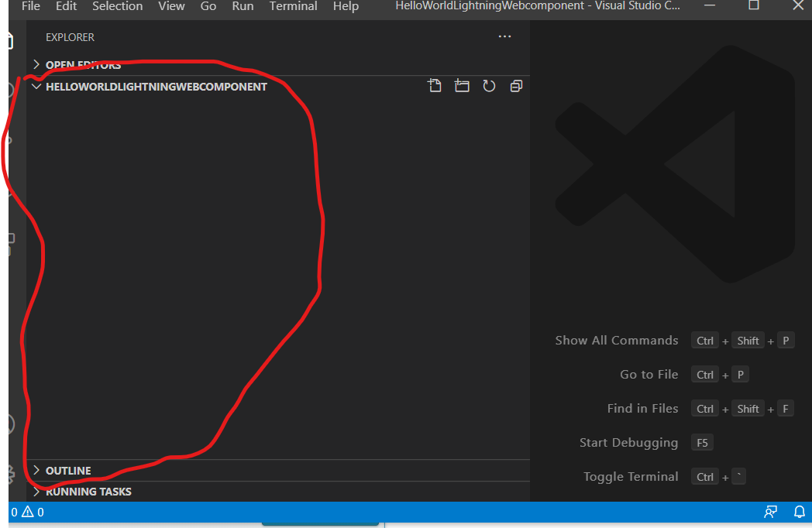This screenshot has height=528, width=812.
Task: Open the Run menu
Action: coord(243,6)
